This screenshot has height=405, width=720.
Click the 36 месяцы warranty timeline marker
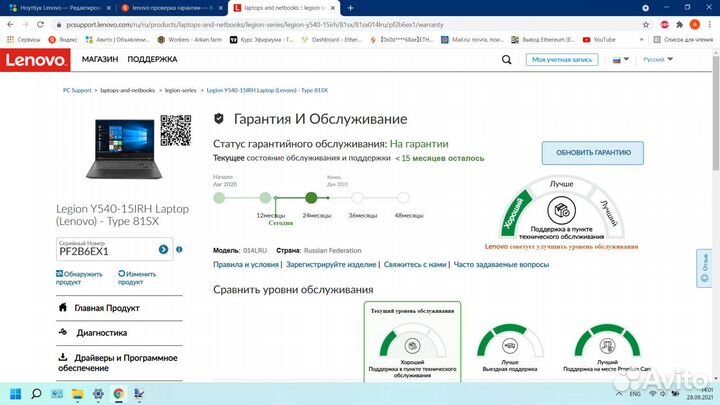pyautogui.click(x=357, y=198)
